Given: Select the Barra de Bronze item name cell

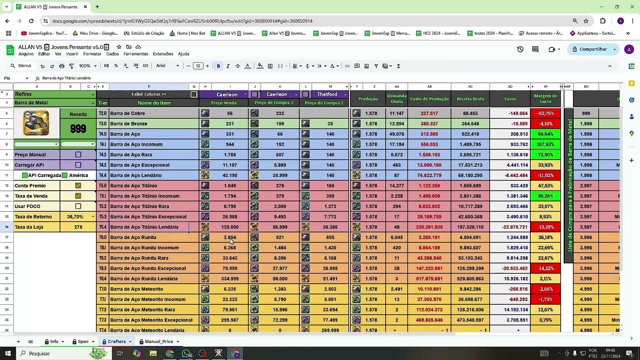Looking at the screenshot, I should pos(154,124).
